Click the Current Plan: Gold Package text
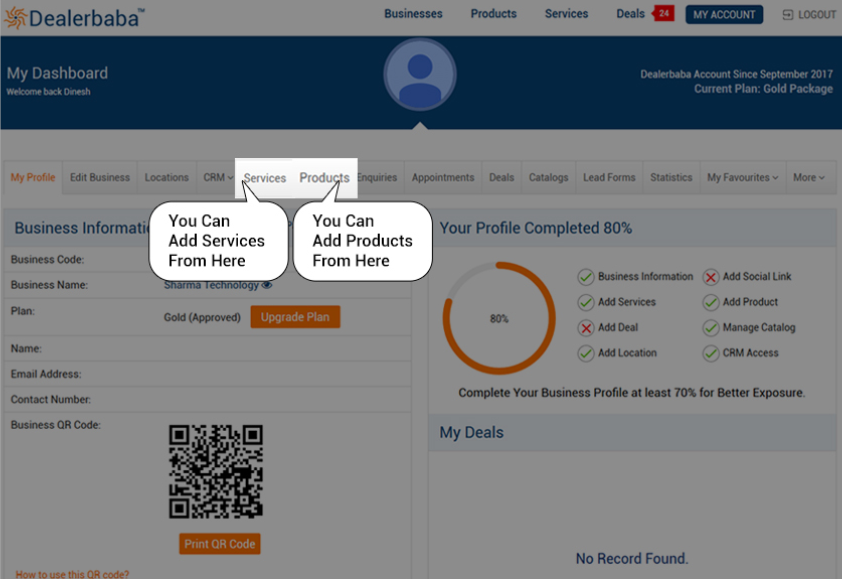 pos(763,89)
